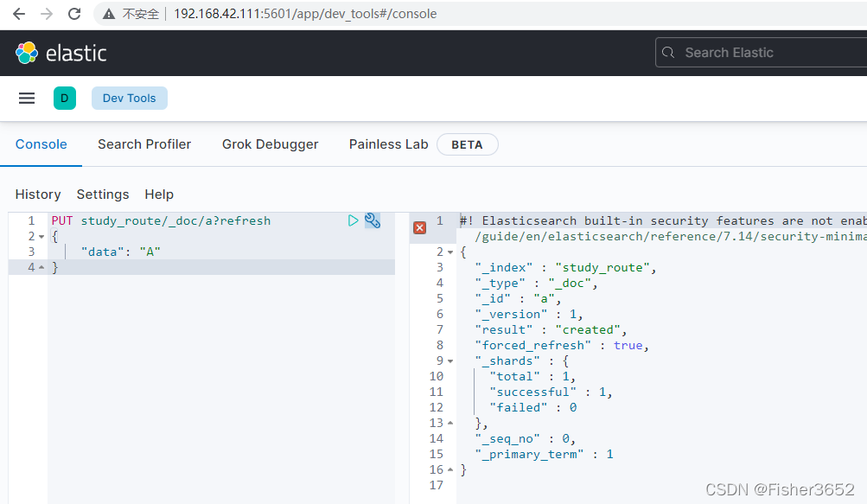This screenshot has width=867, height=504.
Task: Open the History menu
Action: click(38, 195)
